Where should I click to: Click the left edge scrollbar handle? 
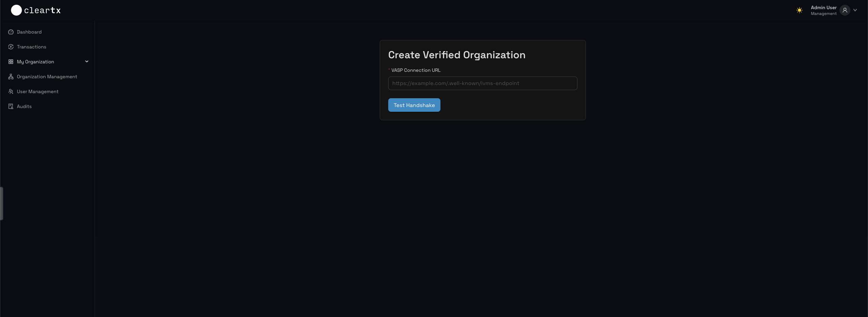coord(1,203)
